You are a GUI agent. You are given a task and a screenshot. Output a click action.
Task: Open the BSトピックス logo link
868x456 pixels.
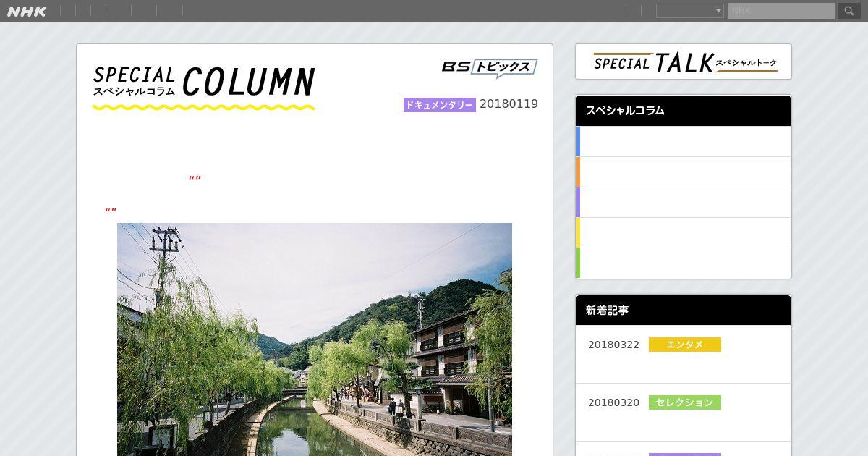click(490, 68)
